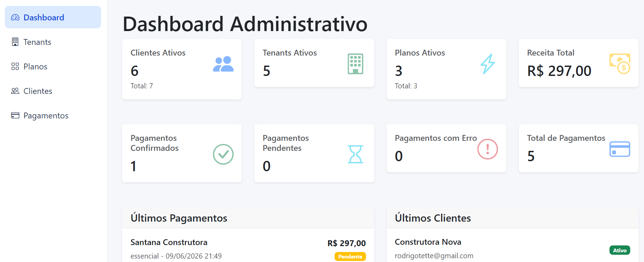644x262 pixels.
Task: Click the Pagamentos Confirmados label
Action: click(155, 143)
